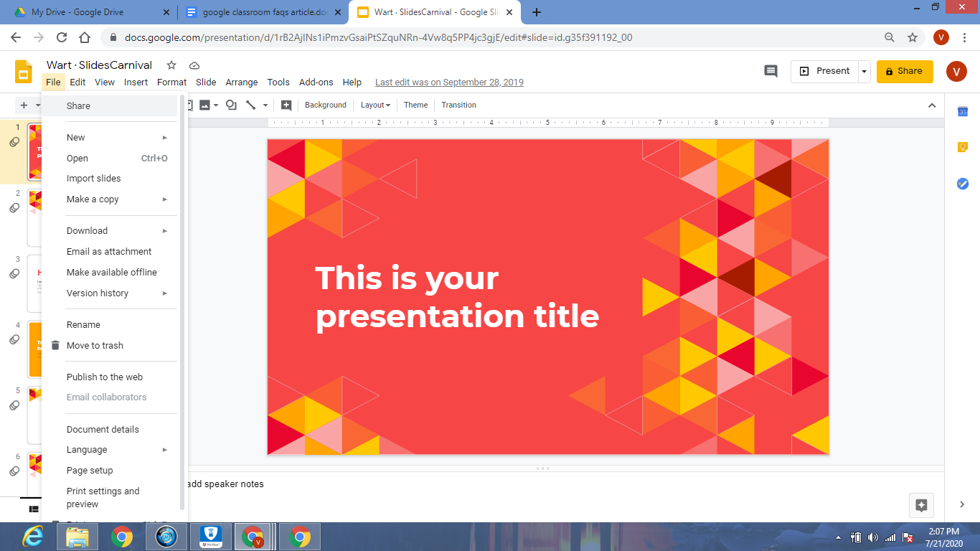Choose Import slides
Screen dimensions: 980x551
pyautogui.click(x=109, y=179)
